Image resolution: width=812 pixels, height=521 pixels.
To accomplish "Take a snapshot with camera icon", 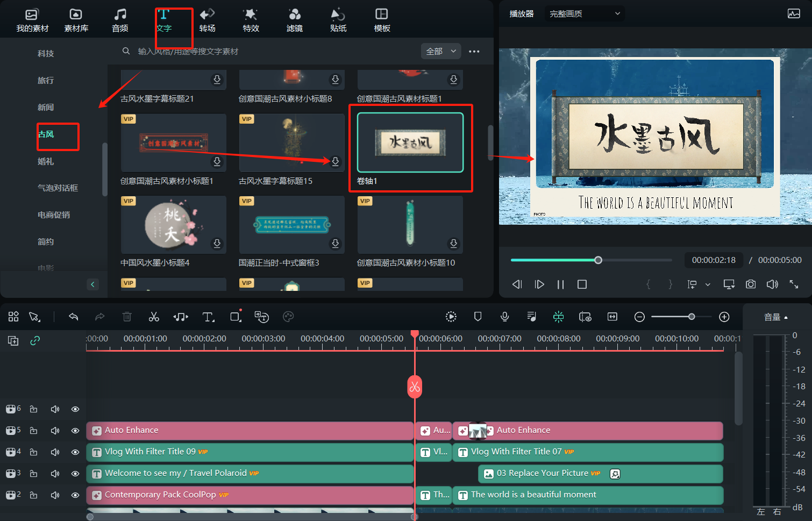I will [751, 284].
